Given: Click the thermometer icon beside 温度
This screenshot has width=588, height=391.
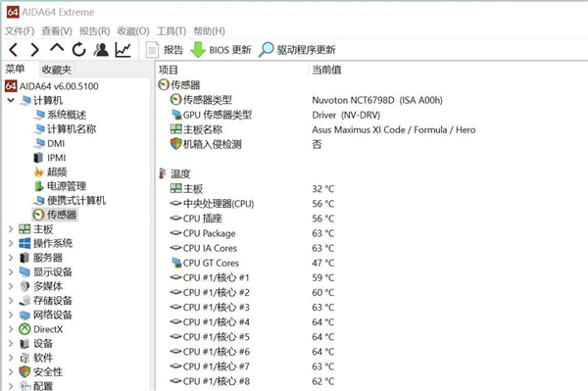Looking at the screenshot, I should pos(162,173).
